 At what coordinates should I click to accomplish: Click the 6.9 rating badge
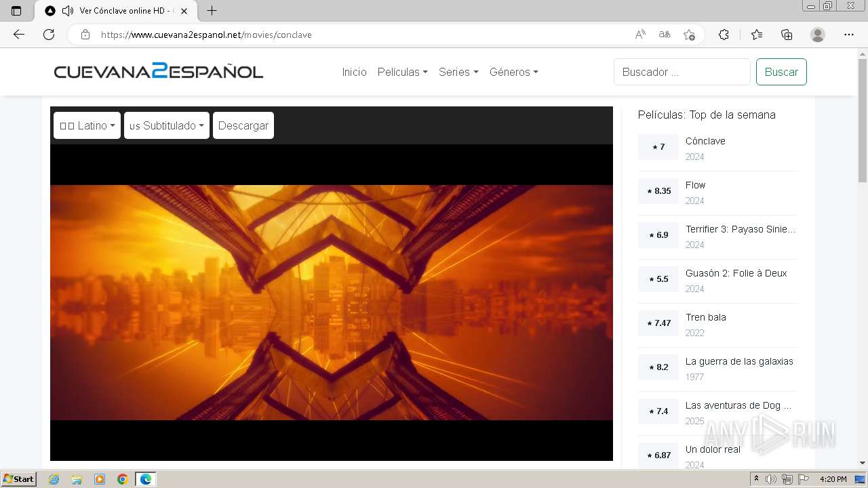point(658,235)
